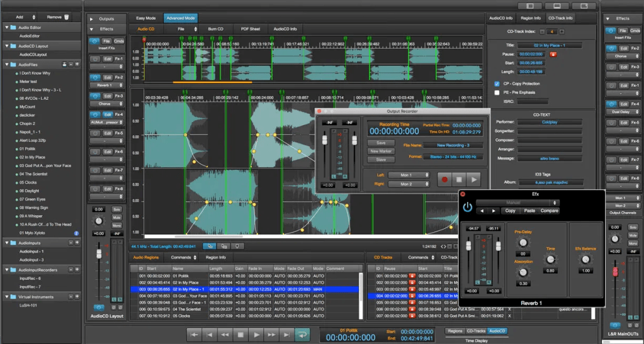
Task: Click the stop button in Output Recorder
Action: (460, 180)
